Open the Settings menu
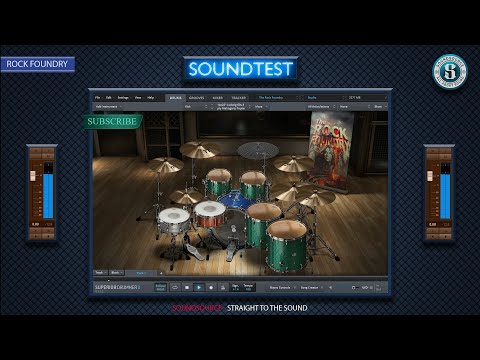This screenshot has height=360, width=480. tap(123, 98)
